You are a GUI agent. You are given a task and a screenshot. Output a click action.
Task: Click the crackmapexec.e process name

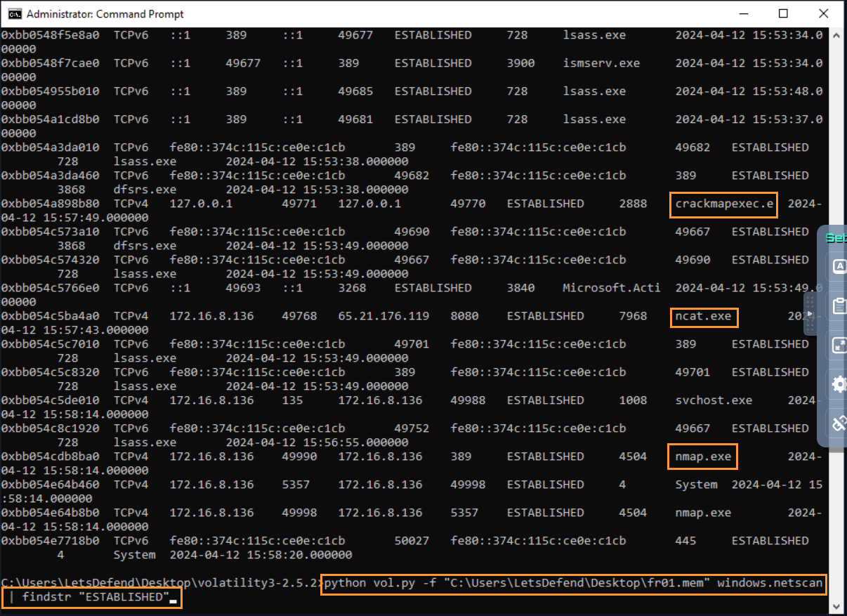click(724, 204)
